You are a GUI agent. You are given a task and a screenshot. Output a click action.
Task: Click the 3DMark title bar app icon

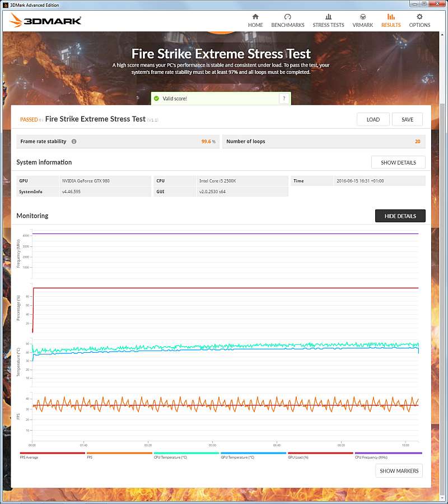point(6,5)
